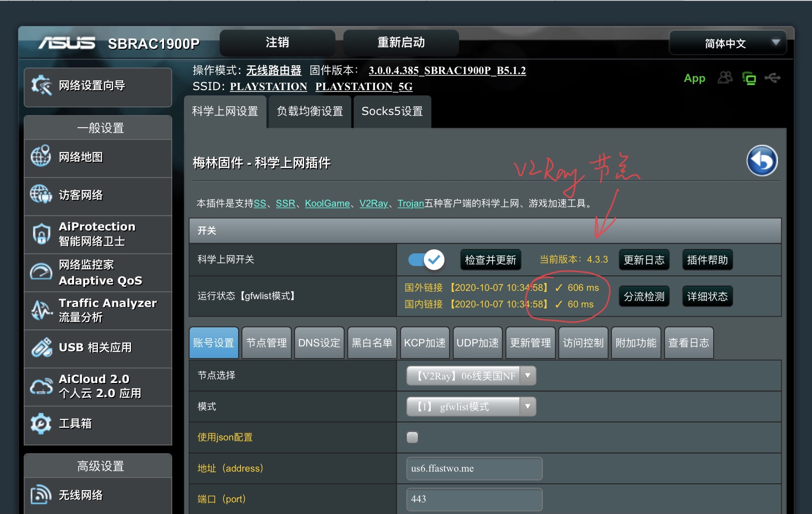Enable the 使用json配置 checkbox
The width and height of the screenshot is (812, 514).
pos(412,437)
